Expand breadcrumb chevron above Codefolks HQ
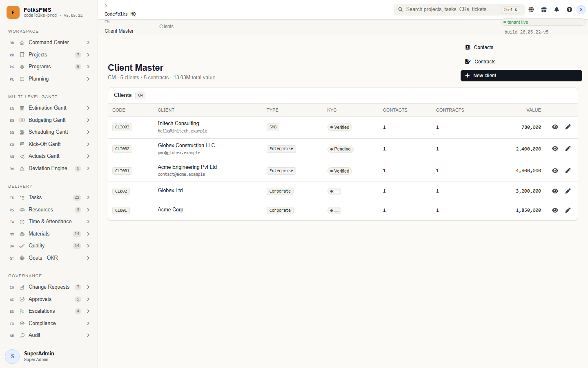588x368 pixels. [x=106, y=6]
